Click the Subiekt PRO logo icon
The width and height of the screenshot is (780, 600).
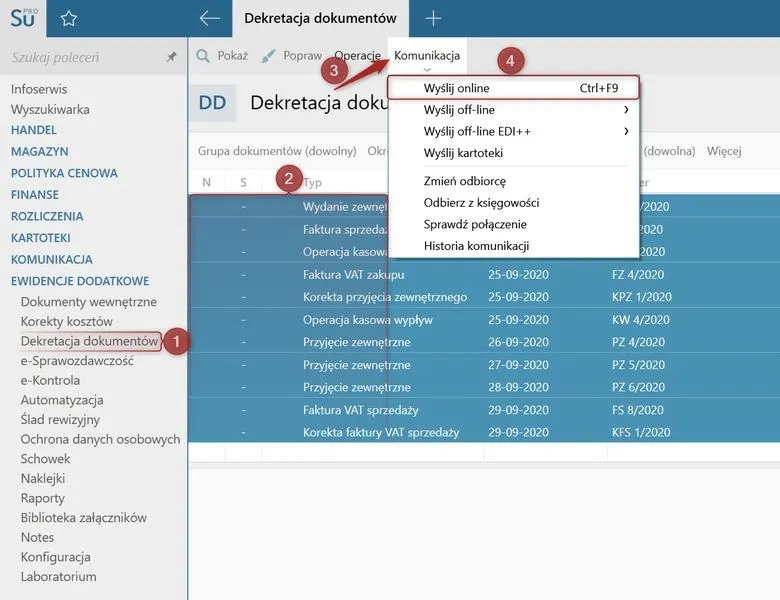[x=23, y=18]
